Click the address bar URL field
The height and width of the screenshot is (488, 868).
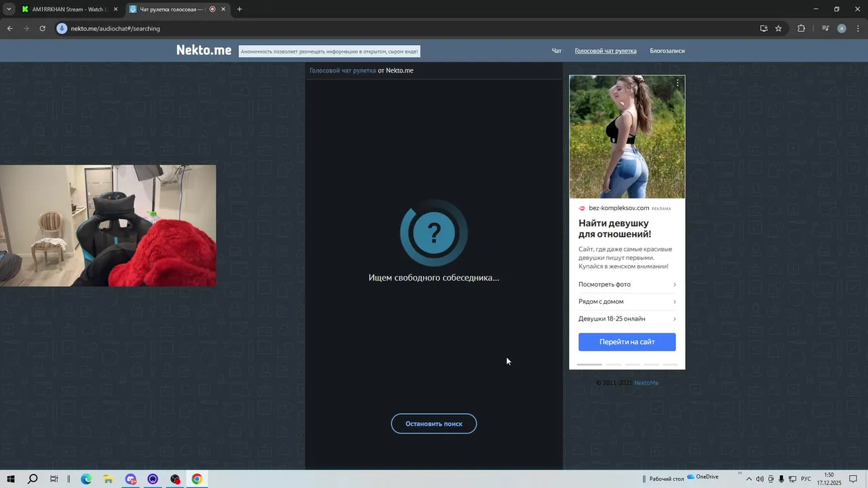click(x=407, y=28)
